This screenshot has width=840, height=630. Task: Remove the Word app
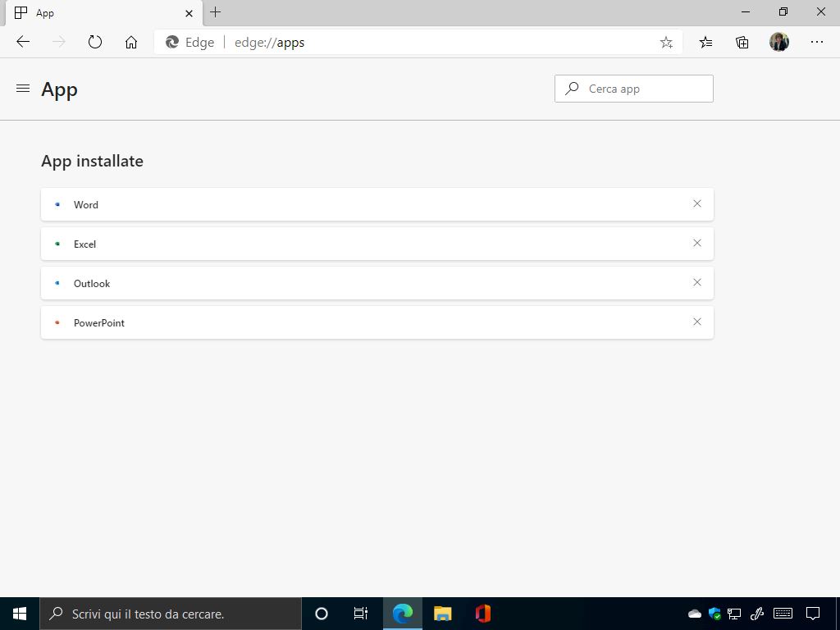(697, 203)
